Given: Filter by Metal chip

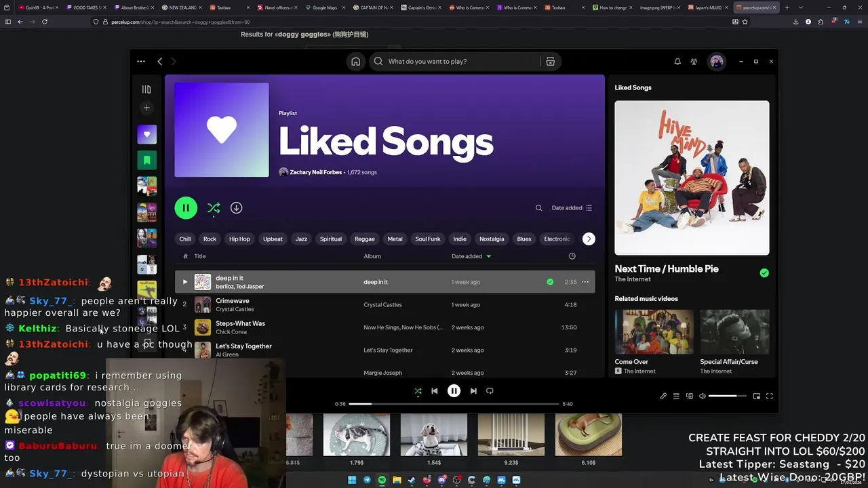Looking at the screenshot, I should click(x=395, y=239).
